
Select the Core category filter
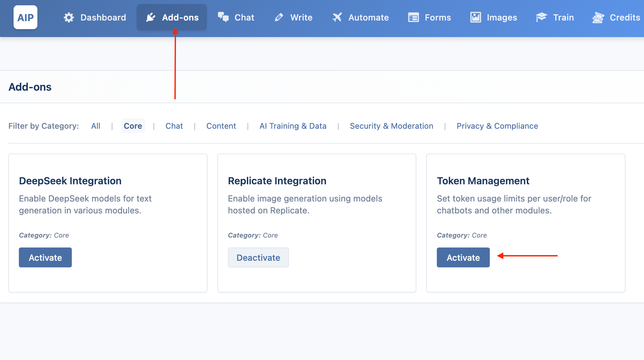[x=133, y=126]
